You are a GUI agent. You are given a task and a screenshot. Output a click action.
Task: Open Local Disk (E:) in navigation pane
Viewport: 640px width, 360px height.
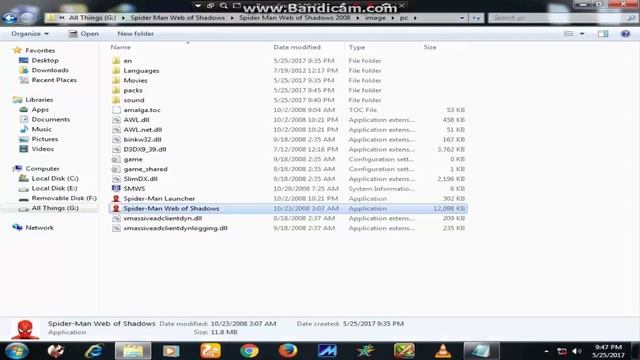pyautogui.click(x=55, y=188)
